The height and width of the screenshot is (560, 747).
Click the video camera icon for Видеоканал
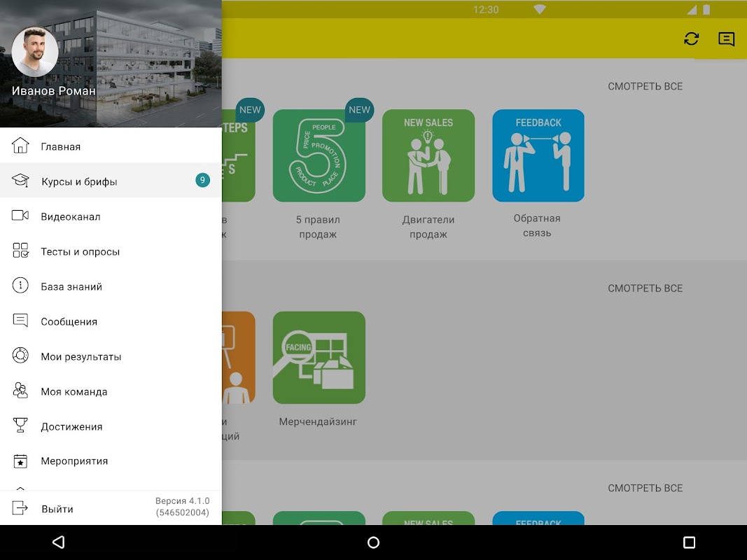20,215
